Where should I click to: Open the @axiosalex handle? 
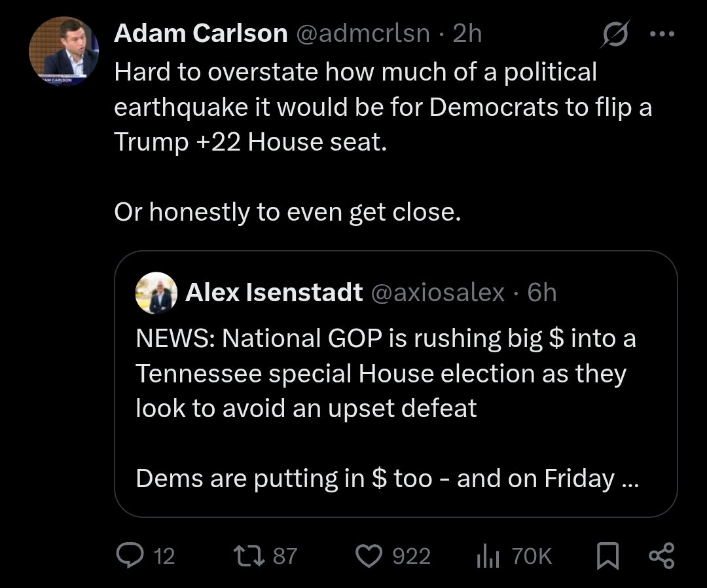(x=438, y=293)
